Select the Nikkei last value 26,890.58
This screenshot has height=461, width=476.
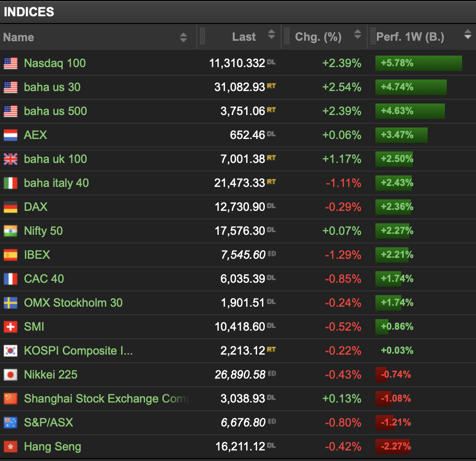pyautogui.click(x=240, y=375)
